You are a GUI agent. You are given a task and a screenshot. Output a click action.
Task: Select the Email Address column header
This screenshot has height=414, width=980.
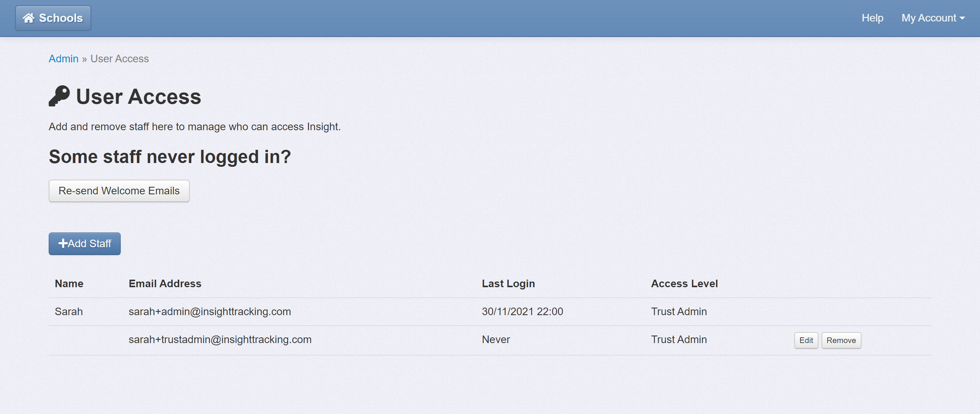165,283
